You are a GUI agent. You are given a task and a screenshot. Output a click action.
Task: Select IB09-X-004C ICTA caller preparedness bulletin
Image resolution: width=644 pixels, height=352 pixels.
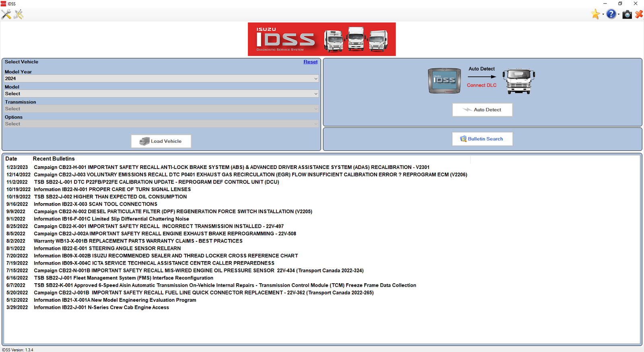154,263
